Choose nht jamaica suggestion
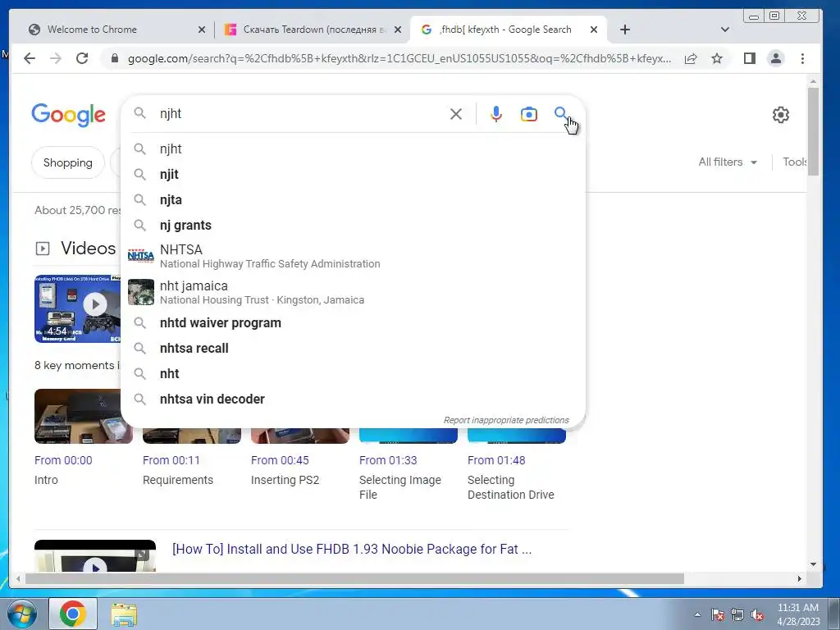The height and width of the screenshot is (630, 840). coord(353,292)
